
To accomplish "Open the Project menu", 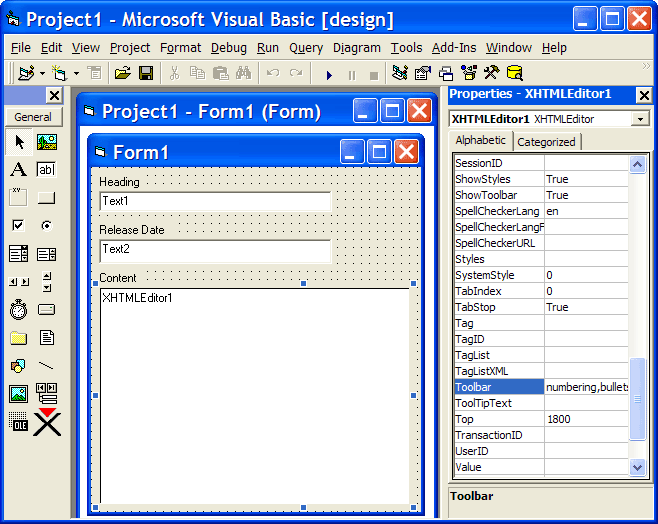I will pos(130,48).
